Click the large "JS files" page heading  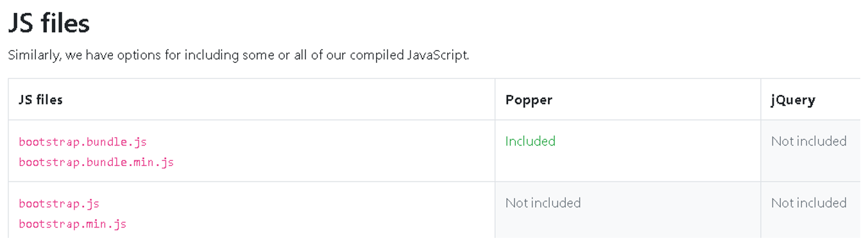49,24
